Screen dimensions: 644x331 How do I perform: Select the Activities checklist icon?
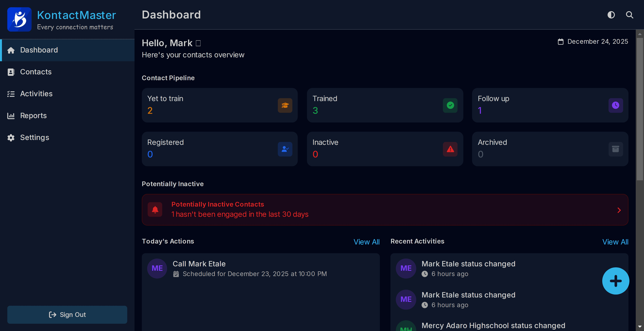11,93
